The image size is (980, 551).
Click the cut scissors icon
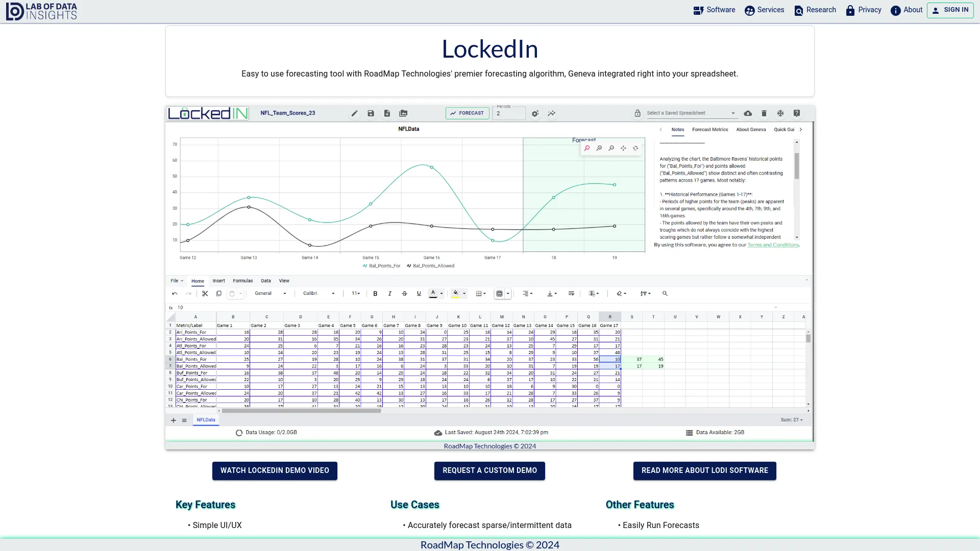(x=205, y=294)
